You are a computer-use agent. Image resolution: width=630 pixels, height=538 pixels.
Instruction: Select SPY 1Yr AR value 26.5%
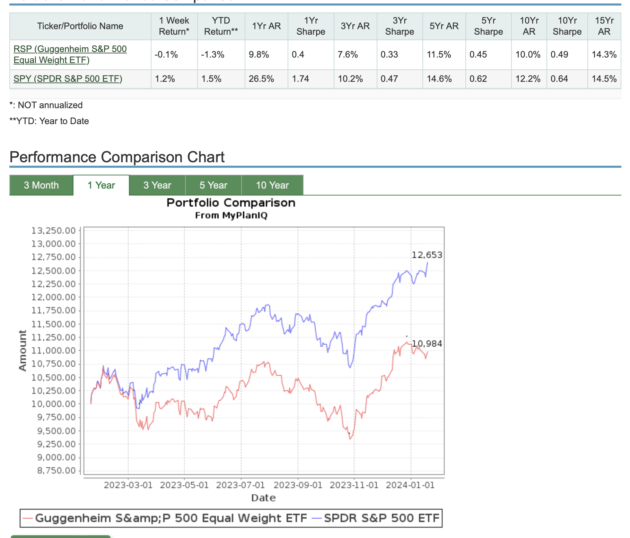point(261,79)
